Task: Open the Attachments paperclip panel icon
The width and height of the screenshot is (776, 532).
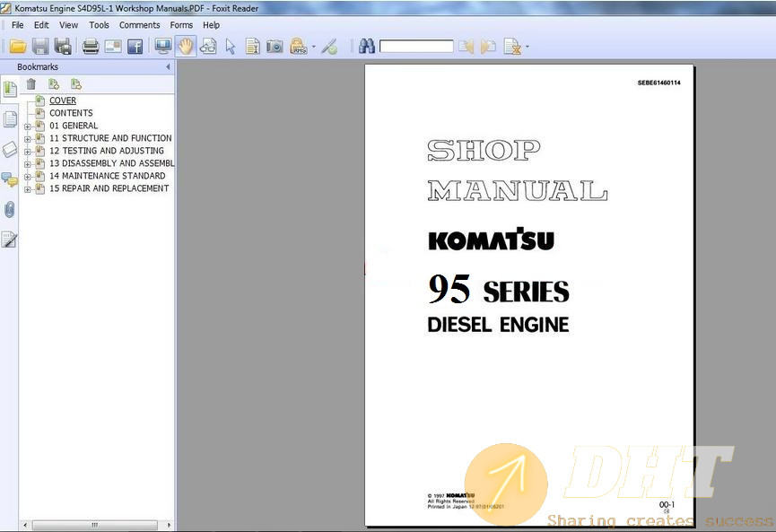Action: 10,210
